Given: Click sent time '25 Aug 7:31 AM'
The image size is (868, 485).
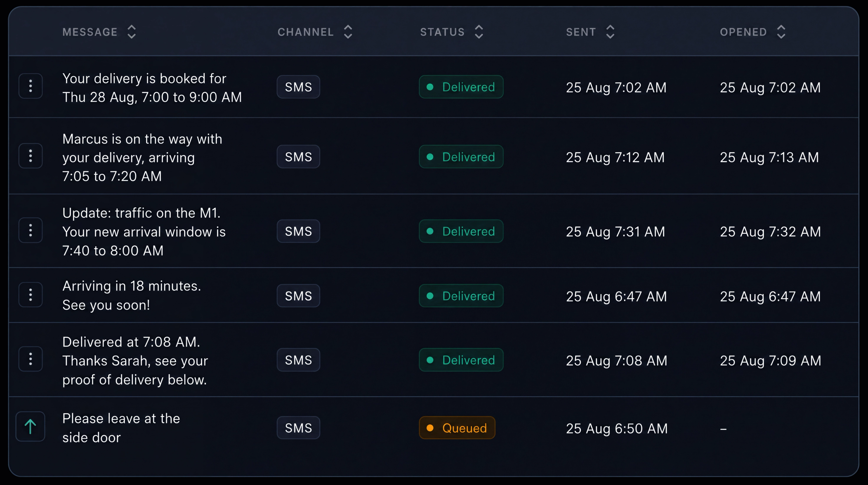Looking at the screenshot, I should (616, 232).
